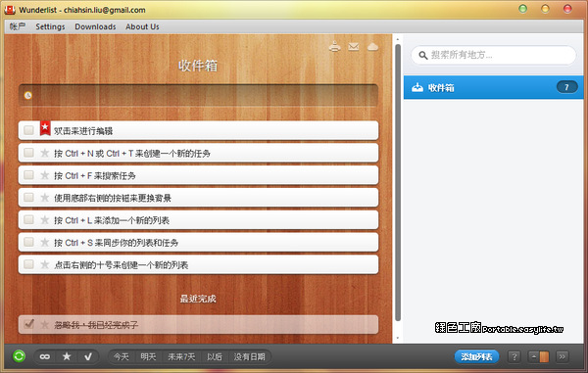Star the 点击右侧的十号 task
This screenshot has height=373, width=588.
pos(45,264)
